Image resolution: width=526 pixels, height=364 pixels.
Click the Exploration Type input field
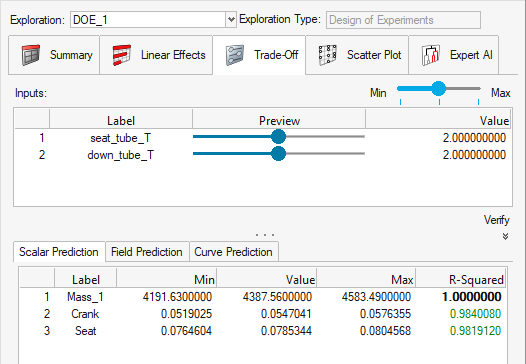pos(403,20)
